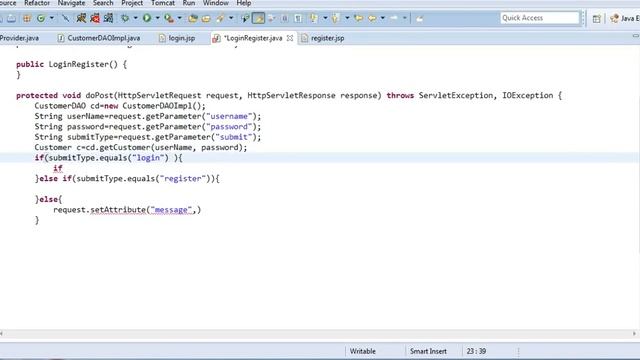The image size is (640, 360).
Task: Click the Forward navigation arrow
Action: (394, 18)
